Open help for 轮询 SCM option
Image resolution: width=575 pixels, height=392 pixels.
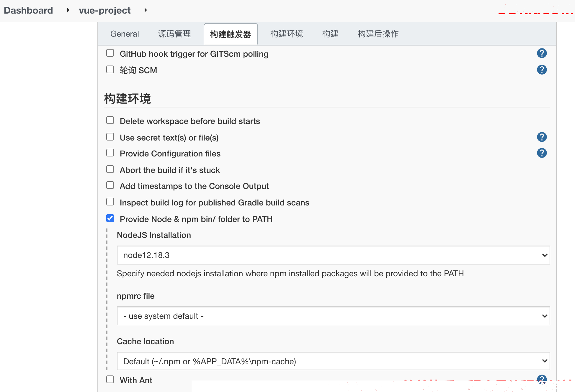(542, 70)
